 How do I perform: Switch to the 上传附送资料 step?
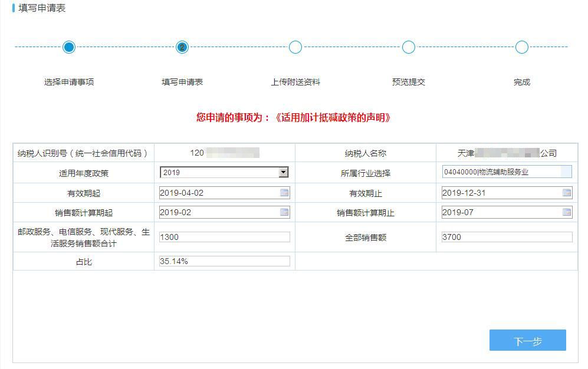click(295, 82)
